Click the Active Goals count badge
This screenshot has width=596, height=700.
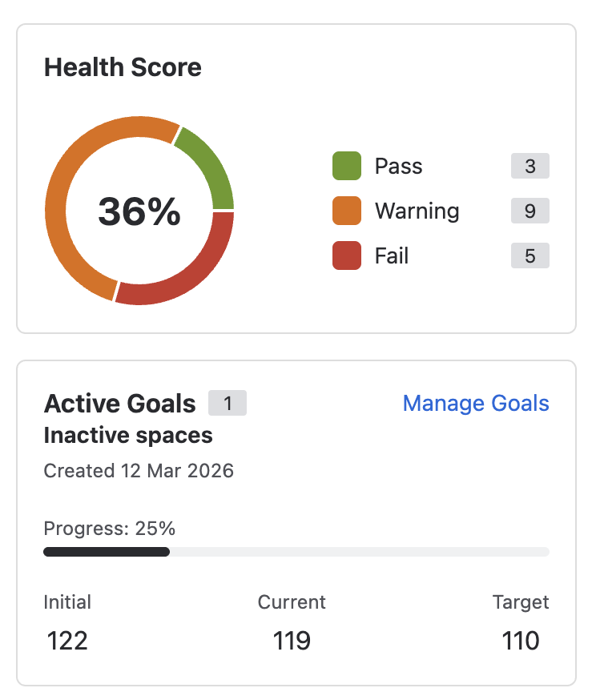point(228,403)
